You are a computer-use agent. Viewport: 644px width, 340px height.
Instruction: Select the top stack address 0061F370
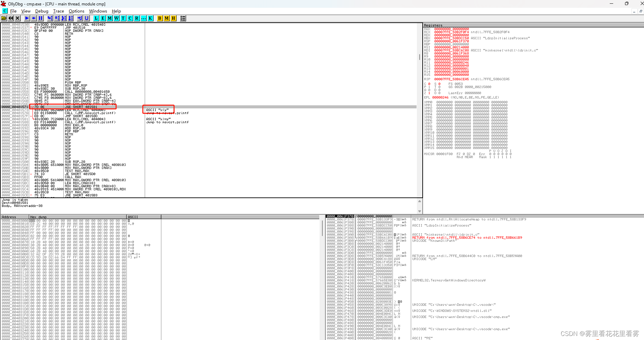point(340,216)
